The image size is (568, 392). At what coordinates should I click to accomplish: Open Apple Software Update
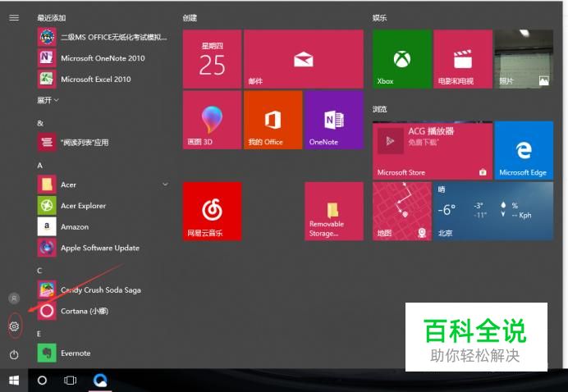click(103, 248)
